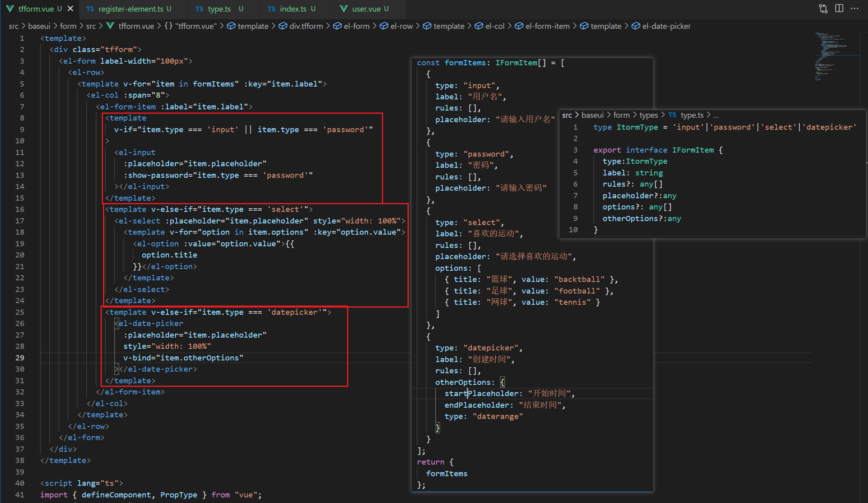This screenshot has height=503, width=868.
Task: Click the 'el-input' tag on line 11
Action: 135,152
